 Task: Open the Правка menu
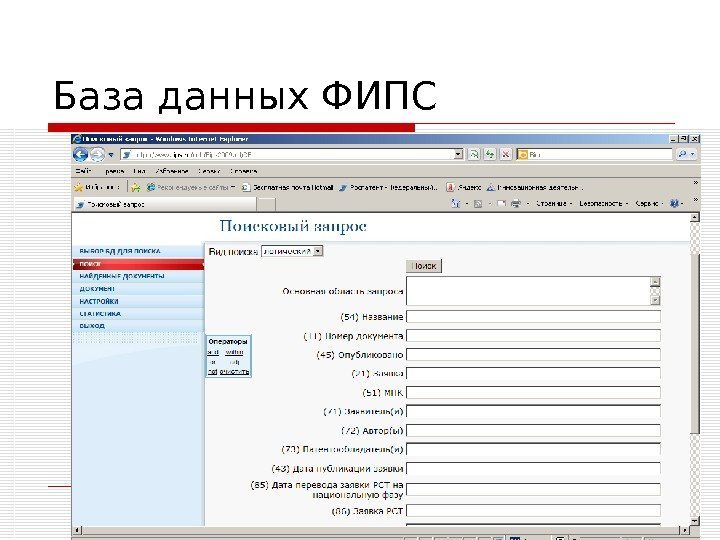[x=114, y=171]
